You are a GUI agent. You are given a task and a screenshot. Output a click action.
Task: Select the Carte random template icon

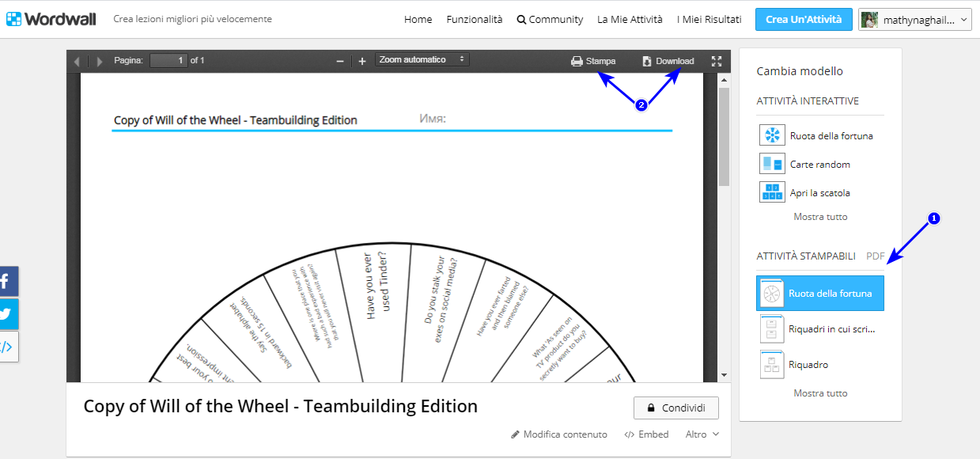click(x=771, y=164)
